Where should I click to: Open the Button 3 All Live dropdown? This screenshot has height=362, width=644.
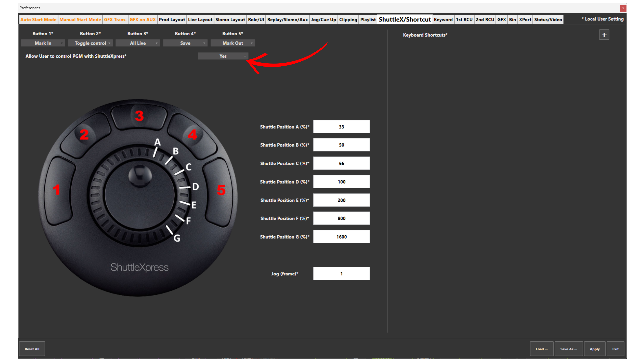pyautogui.click(x=138, y=43)
